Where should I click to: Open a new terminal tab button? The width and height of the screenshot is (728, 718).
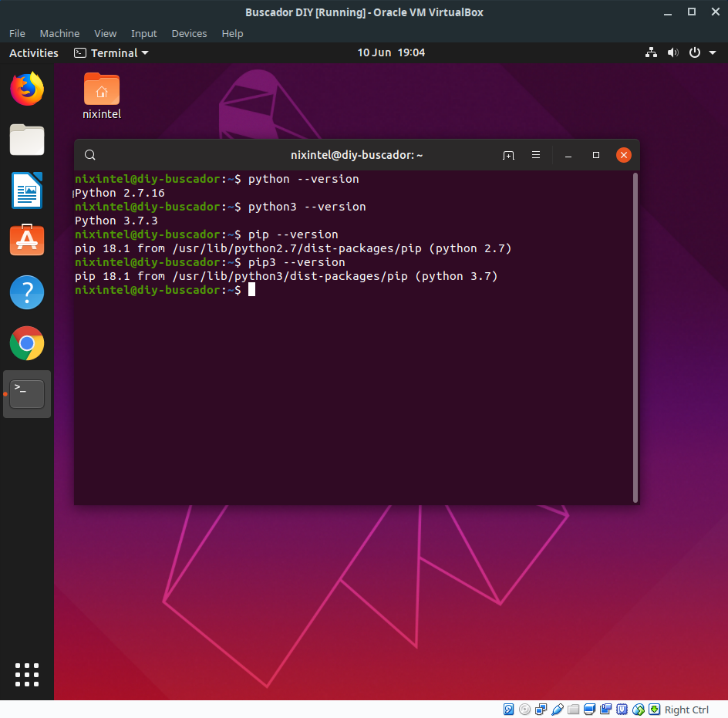click(508, 155)
